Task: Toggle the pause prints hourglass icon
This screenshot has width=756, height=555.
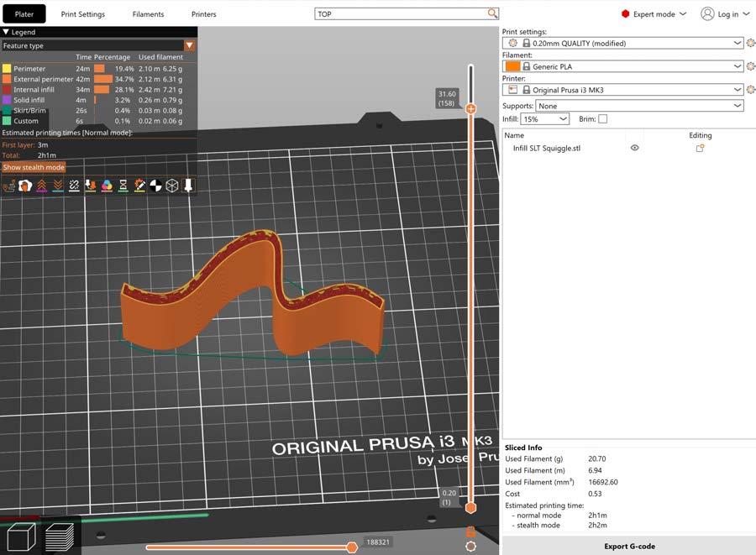Action: pos(123,186)
